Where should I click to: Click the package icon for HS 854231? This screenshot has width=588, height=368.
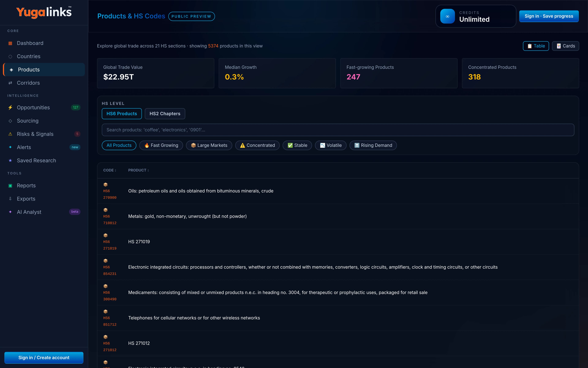[106, 261]
